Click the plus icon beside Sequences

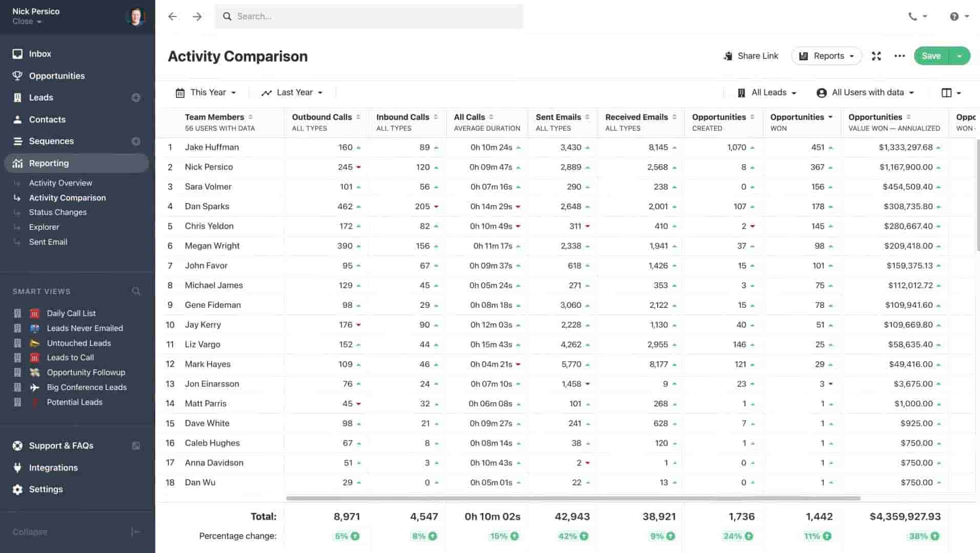pyautogui.click(x=136, y=141)
